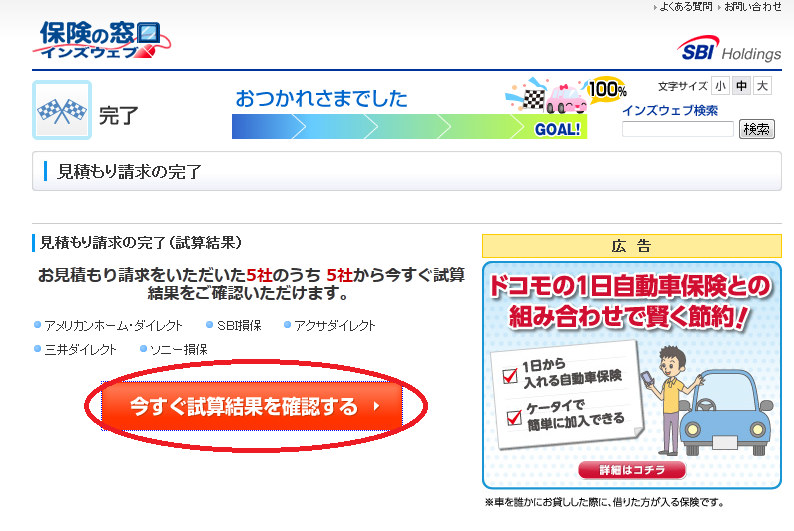Click the 保険の窓口インズウェブ logo
The image size is (794, 531).
click(x=101, y=39)
